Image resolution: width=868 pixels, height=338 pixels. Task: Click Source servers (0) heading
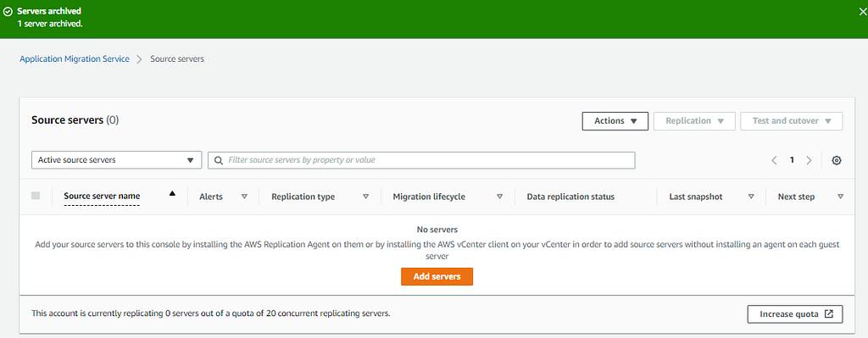(x=75, y=120)
